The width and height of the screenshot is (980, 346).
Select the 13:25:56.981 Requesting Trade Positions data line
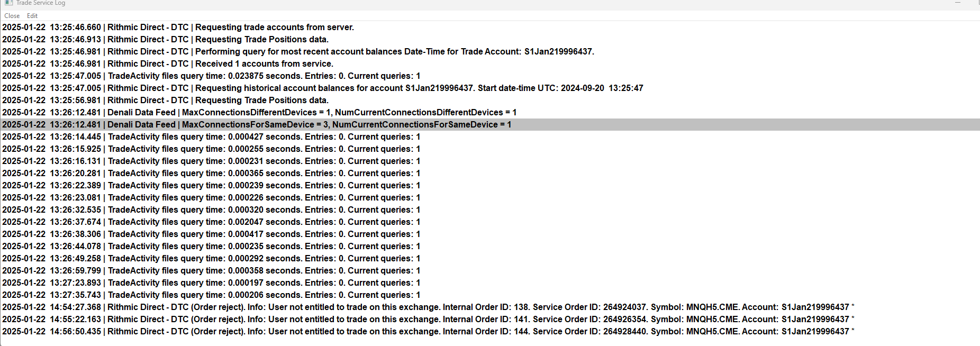490,101
